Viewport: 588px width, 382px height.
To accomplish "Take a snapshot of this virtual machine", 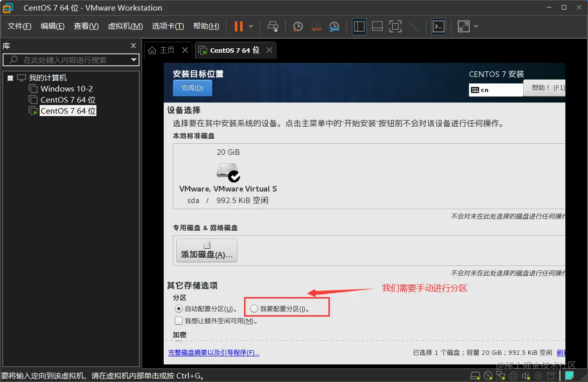I will [x=298, y=26].
